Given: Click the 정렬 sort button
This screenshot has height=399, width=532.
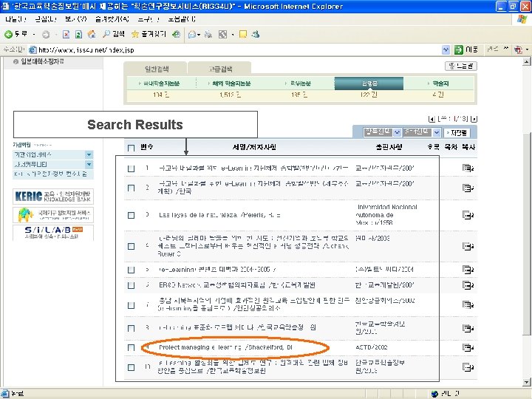Looking at the screenshot, I should coord(457,133).
